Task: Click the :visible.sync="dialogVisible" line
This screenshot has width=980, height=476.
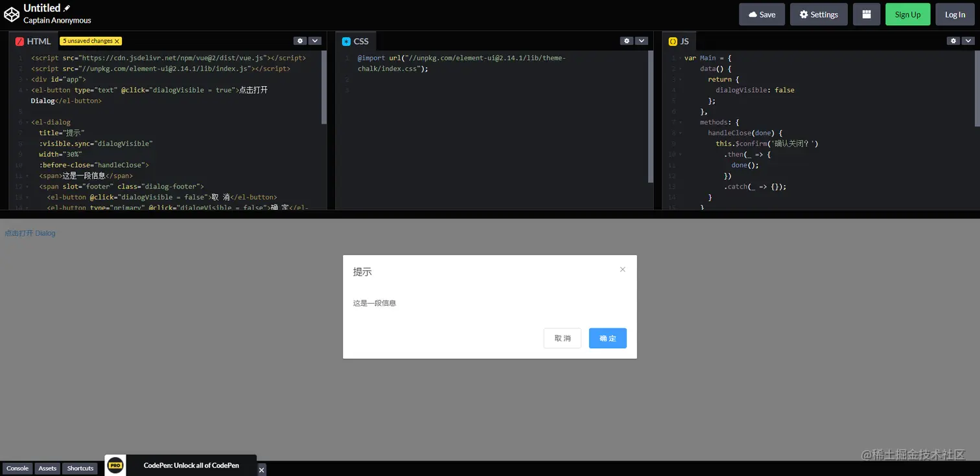Action: point(96,144)
